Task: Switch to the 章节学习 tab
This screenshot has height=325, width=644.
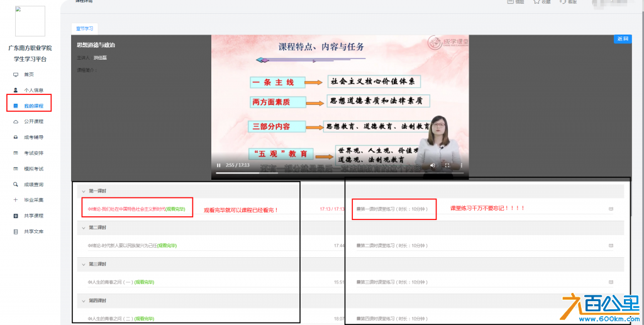Action: click(x=85, y=29)
